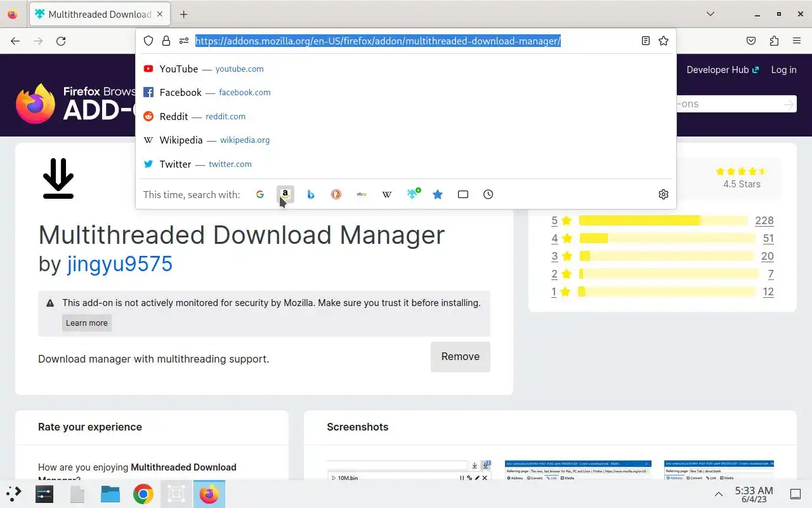
Task: Select Facebook suggestion in urlbar dropdown
Action: click(406, 92)
